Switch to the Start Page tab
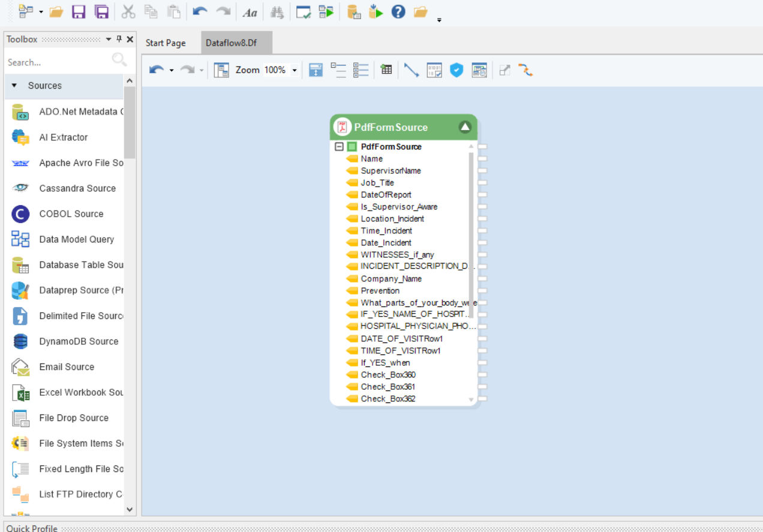The image size is (763, 532). coord(166,43)
